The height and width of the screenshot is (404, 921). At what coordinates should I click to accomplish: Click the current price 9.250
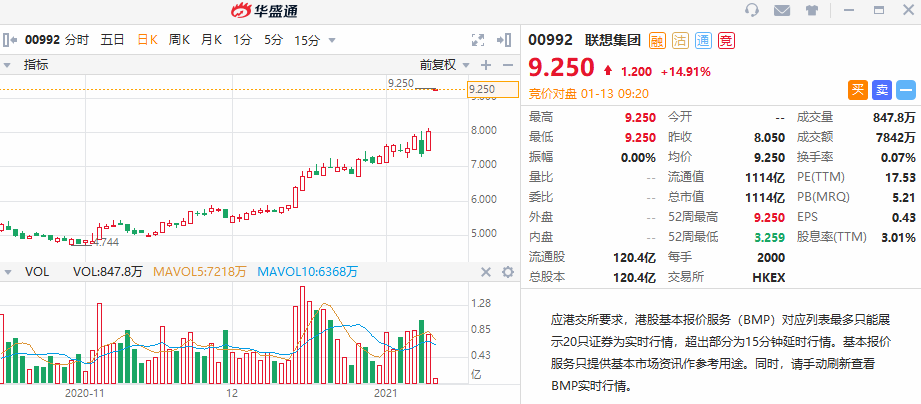click(x=561, y=68)
